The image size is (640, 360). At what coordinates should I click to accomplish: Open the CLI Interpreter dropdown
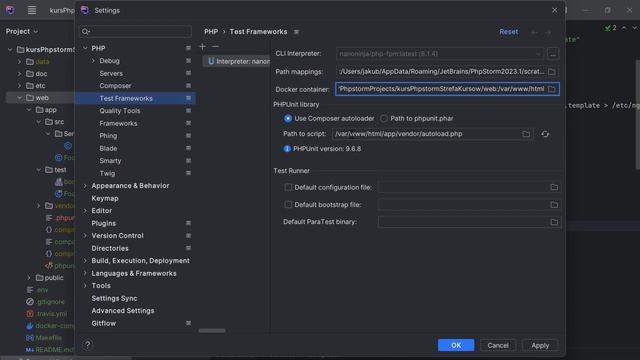538,53
